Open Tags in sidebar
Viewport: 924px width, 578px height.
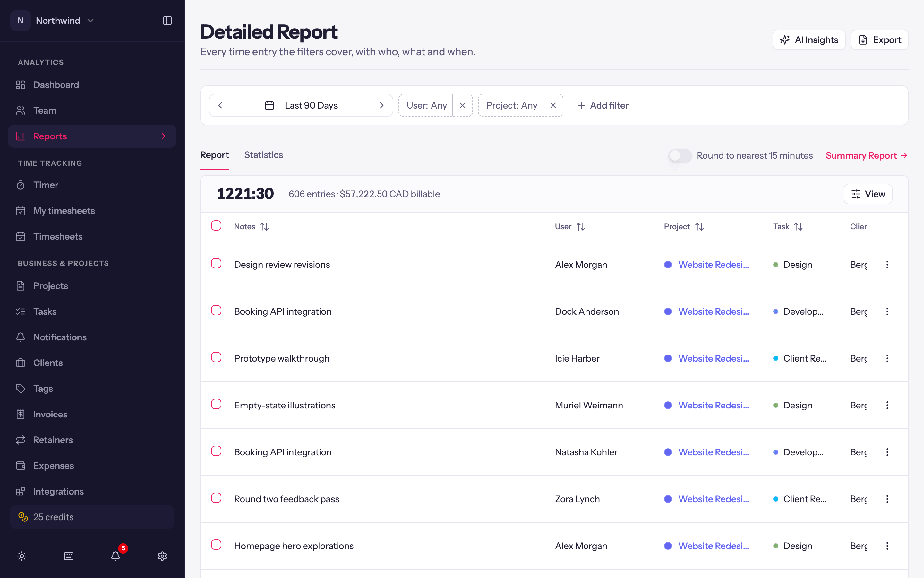pyautogui.click(x=92, y=389)
